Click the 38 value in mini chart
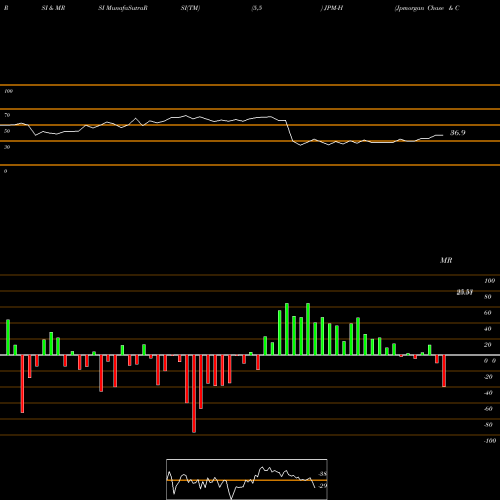Image resolution: width=500 pixels, height=500 pixels. click(x=323, y=474)
